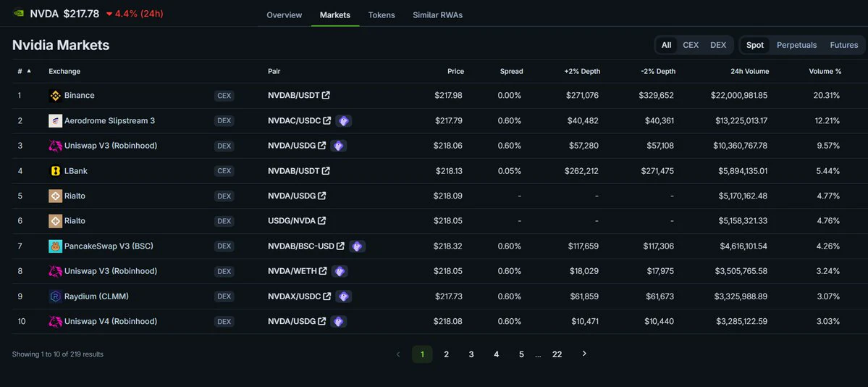
Task: Open external link icon for NVDAC/USDC pair
Action: (x=327, y=120)
